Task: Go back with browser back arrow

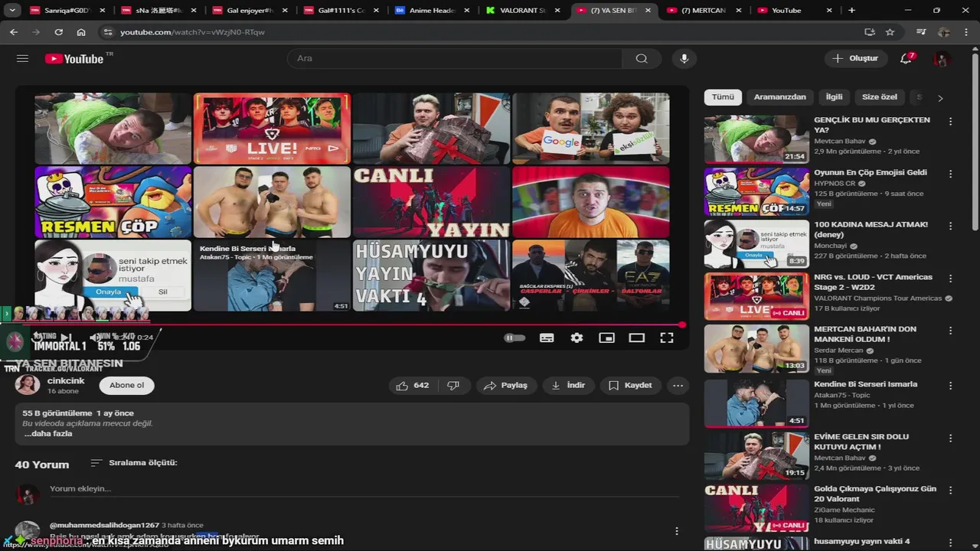Action: pyautogui.click(x=14, y=32)
